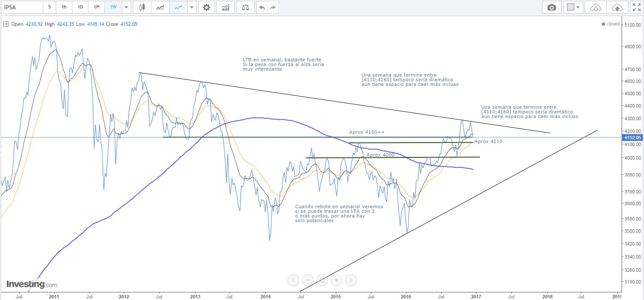Click the Close value 4152.05 in legend
Viewport: 644px width, 300px height.
[x=129, y=24]
